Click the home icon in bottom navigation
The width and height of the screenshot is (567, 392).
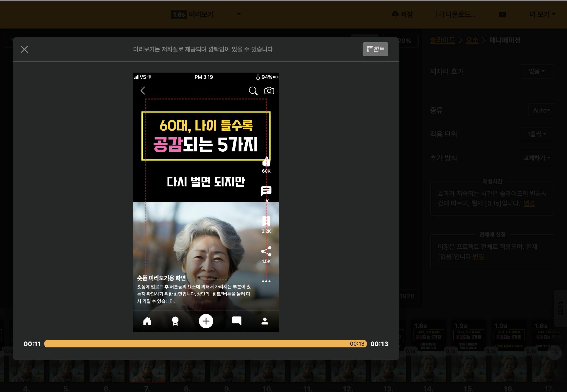click(147, 321)
